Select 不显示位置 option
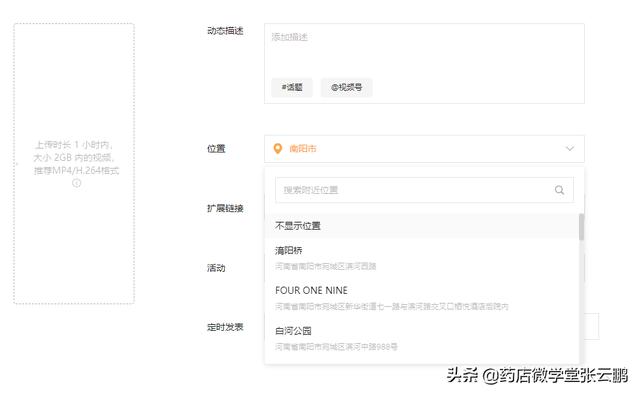 [422, 226]
